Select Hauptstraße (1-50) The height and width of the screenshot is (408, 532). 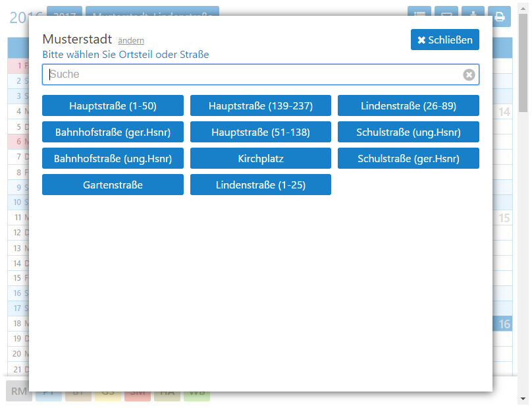[x=113, y=105]
